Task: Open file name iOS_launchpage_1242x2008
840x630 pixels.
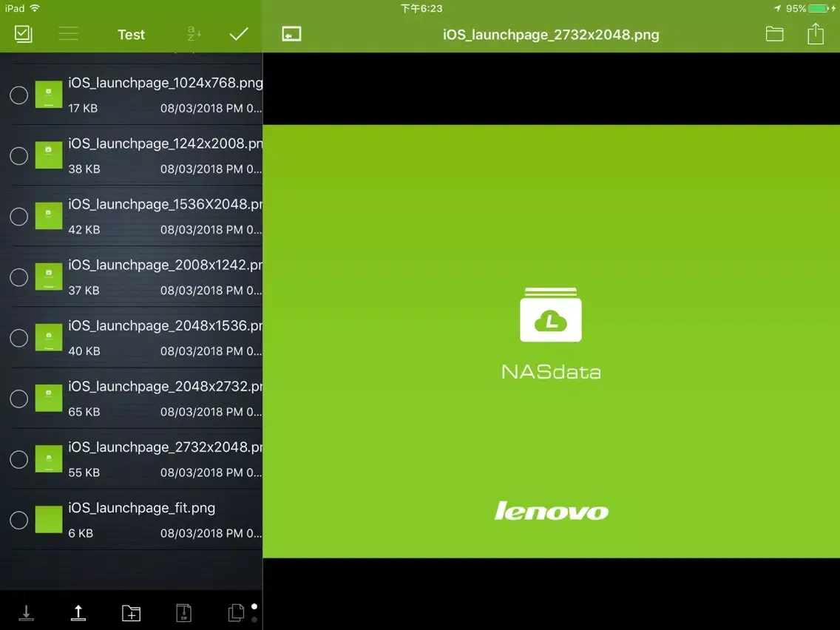Action: 165,143
